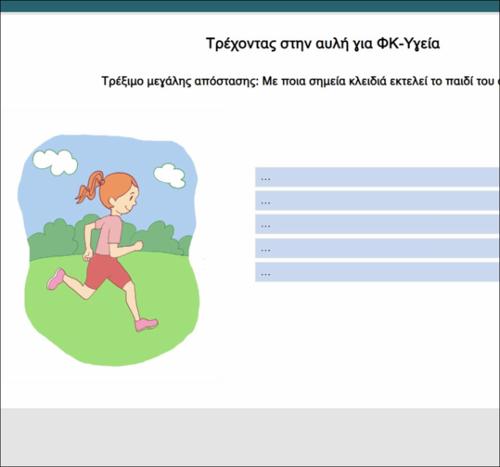This screenshot has height=467, width=500.
Task: Open the fifth answer dropdown row
Action: [x=377, y=272]
